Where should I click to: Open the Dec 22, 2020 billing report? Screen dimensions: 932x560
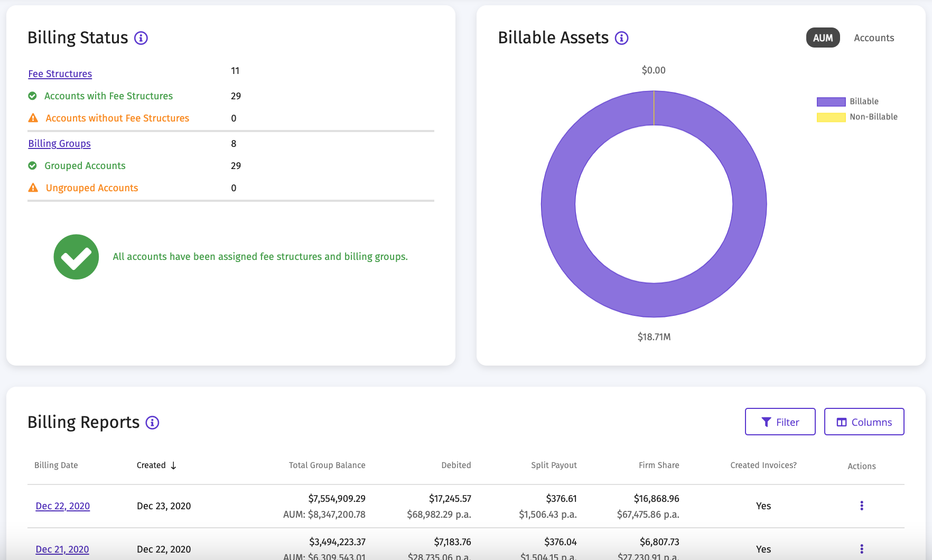coord(62,506)
